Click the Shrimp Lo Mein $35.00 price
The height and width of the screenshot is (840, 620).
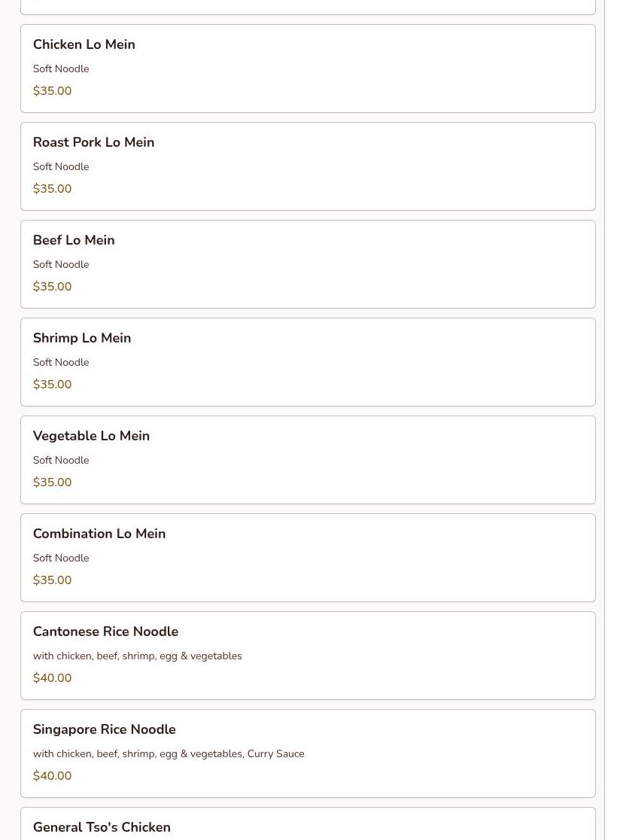pyautogui.click(x=52, y=385)
